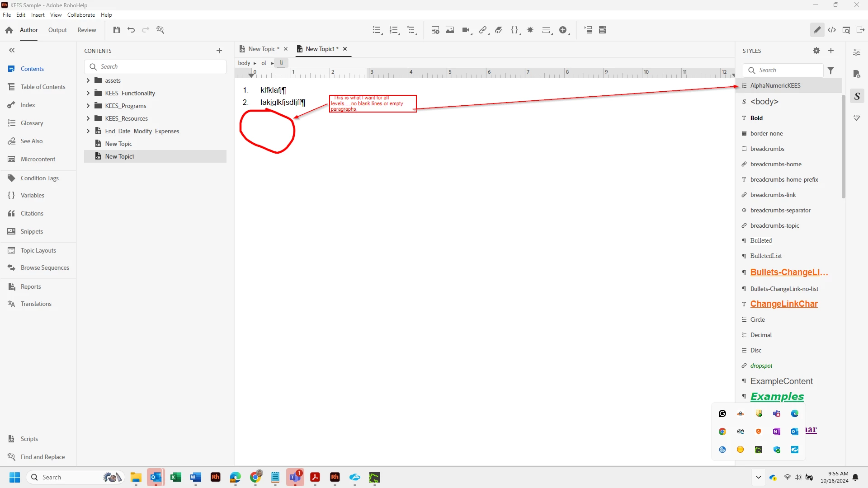
Task: Insert an image using the image icon
Action: click(x=450, y=30)
